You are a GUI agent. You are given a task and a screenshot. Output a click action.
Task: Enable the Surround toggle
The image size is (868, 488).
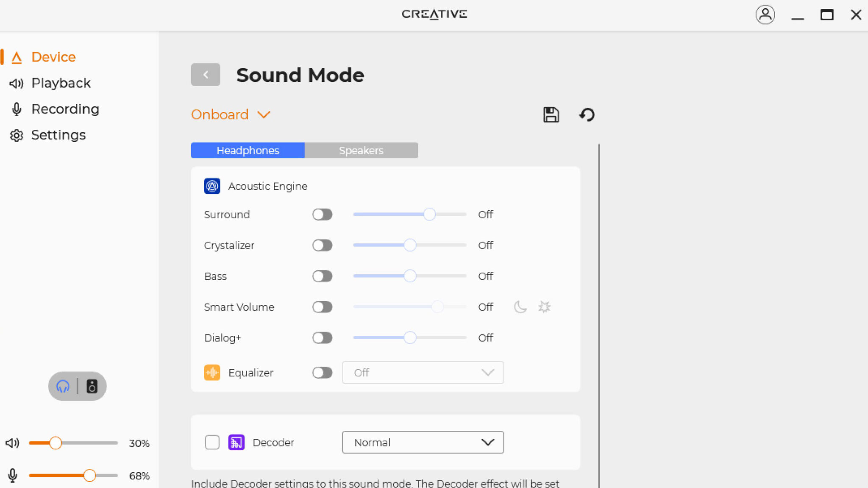[x=322, y=215]
